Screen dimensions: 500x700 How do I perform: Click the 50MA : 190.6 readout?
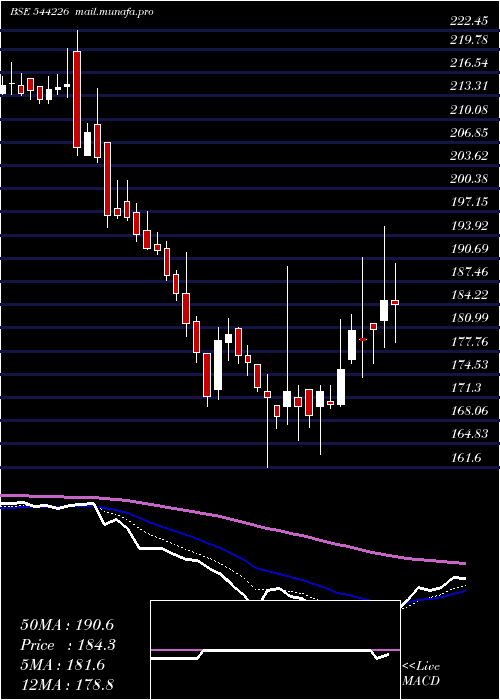[x=68, y=625]
